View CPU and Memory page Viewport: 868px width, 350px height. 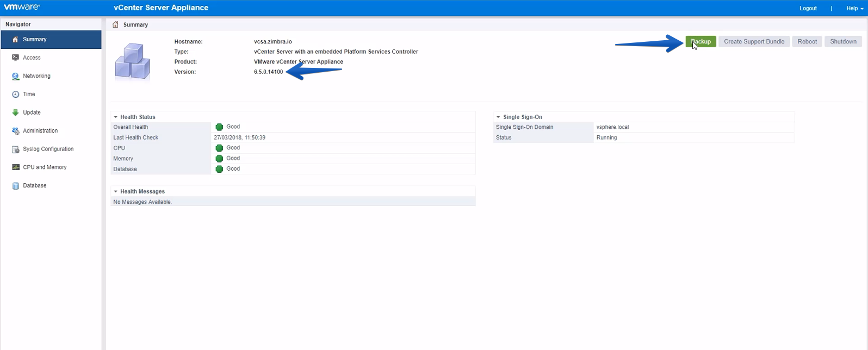pos(51,167)
